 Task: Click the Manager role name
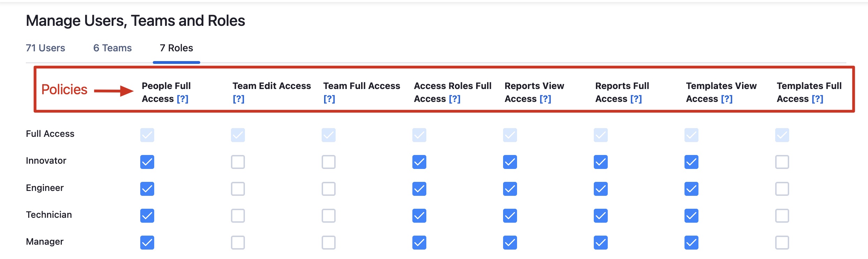click(45, 242)
